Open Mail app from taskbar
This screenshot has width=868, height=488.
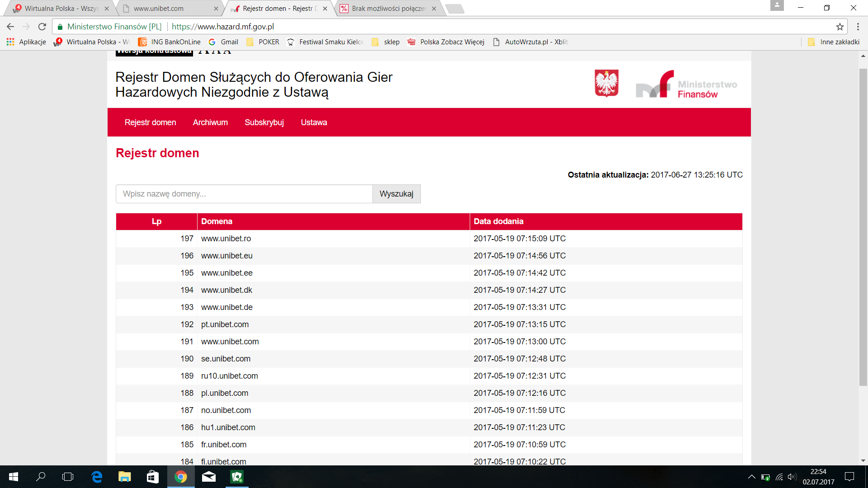click(208, 477)
